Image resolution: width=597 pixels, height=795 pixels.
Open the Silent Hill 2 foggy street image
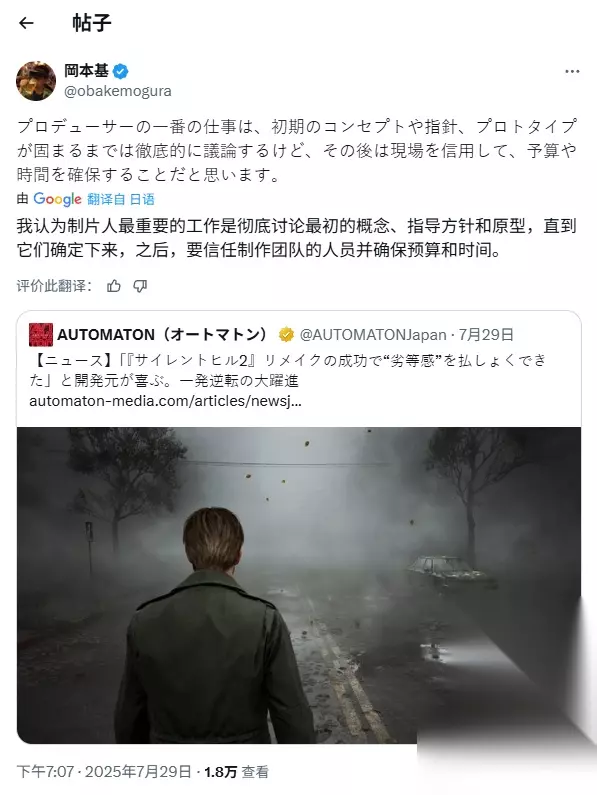pyautogui.click(x=299, y=585)
